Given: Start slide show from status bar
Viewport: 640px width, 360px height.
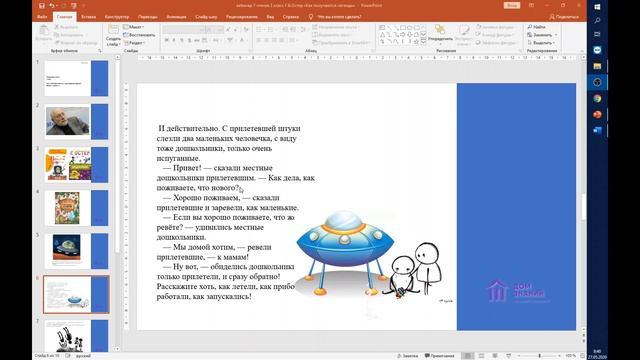Looking at the screenshot, I should [x=509, y=356].
